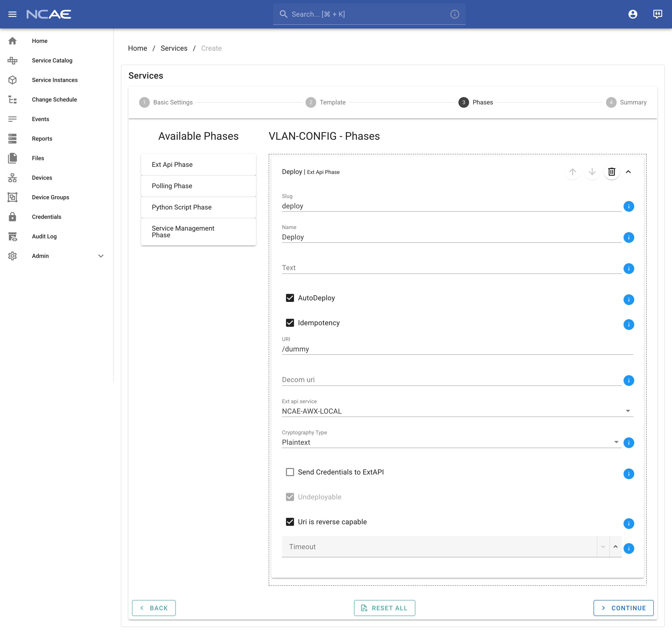
Task: Move Deploy phase down with arrow
Action: pos(592,172)
